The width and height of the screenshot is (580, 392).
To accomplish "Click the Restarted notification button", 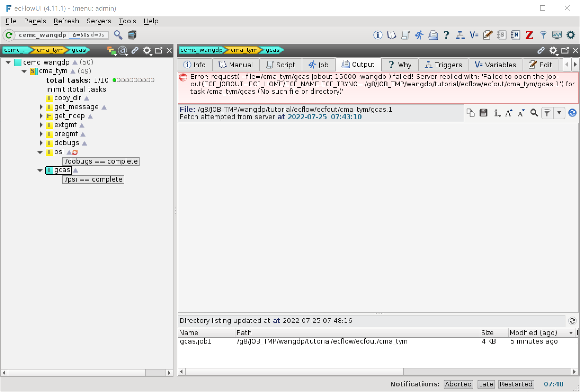I will (x=516, y=384).
